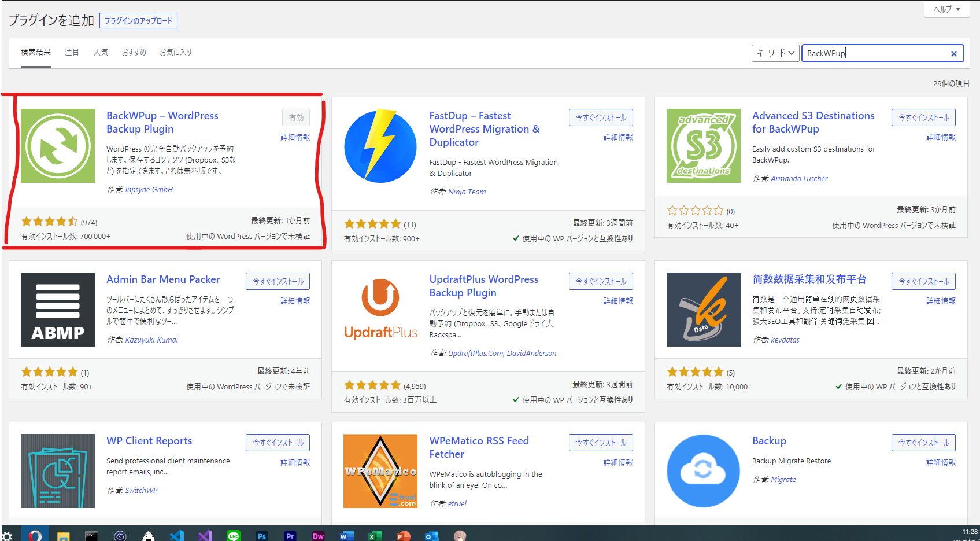Switch to the 検索結果 tab
The width and height of the screenshot is (980, 541).
tap(36, 52)
